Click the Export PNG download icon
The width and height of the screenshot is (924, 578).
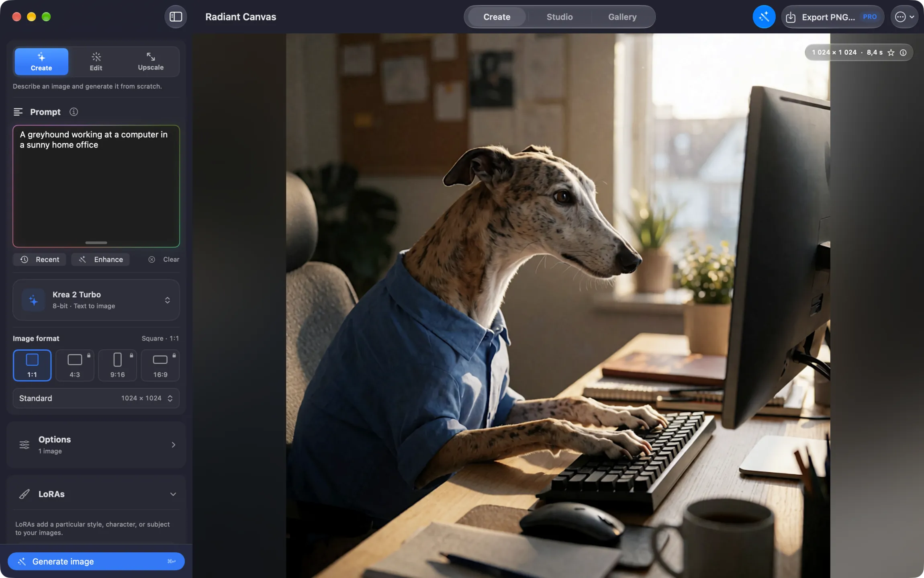point(791,17)
